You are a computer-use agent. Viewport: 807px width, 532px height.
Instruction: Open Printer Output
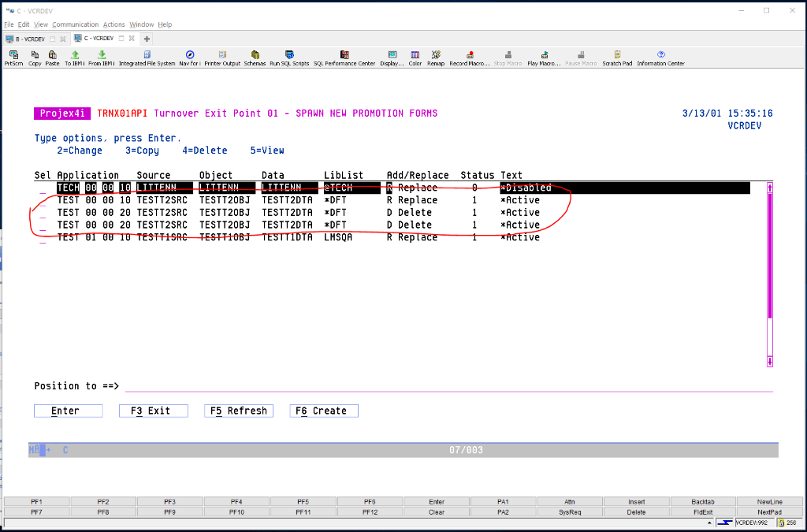click(x=222, y=58)
